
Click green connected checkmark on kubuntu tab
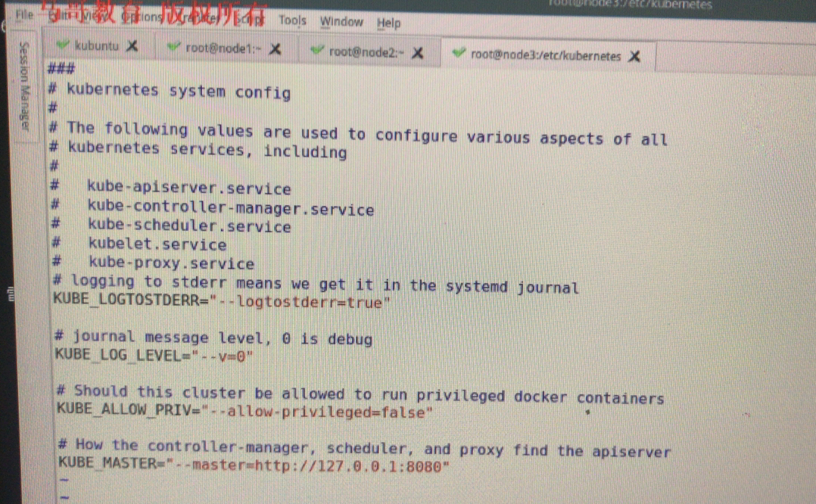(62, 45)
